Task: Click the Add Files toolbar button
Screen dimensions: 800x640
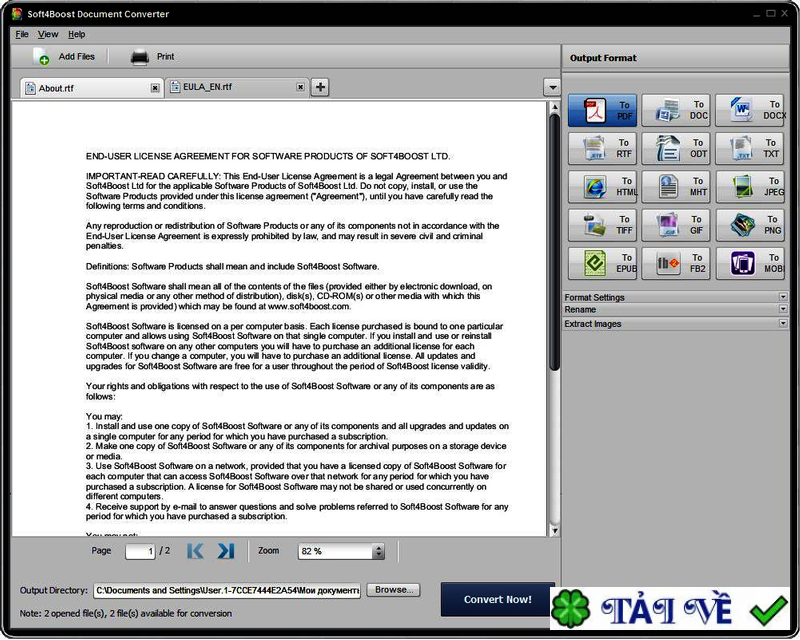Action: click(64, 57)
